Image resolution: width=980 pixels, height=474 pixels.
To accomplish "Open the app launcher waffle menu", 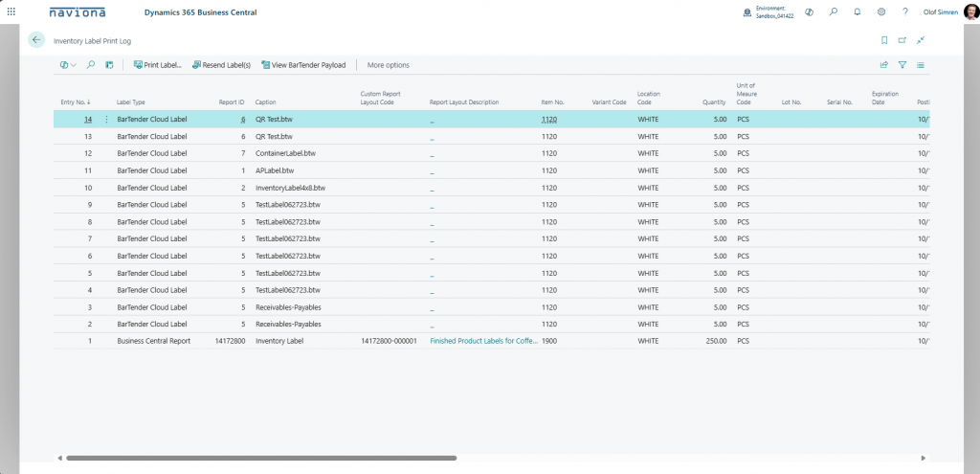I will 11,11.
